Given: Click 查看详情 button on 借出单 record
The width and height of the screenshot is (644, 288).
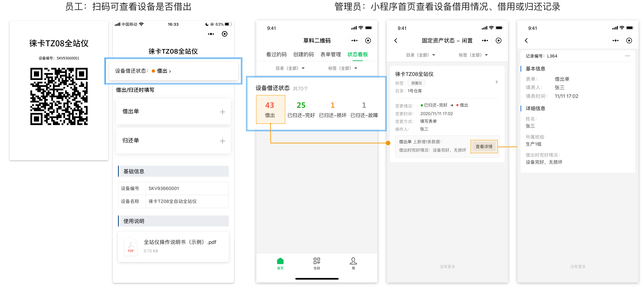Looking at the screenshot, I should [x=484, y=147].
